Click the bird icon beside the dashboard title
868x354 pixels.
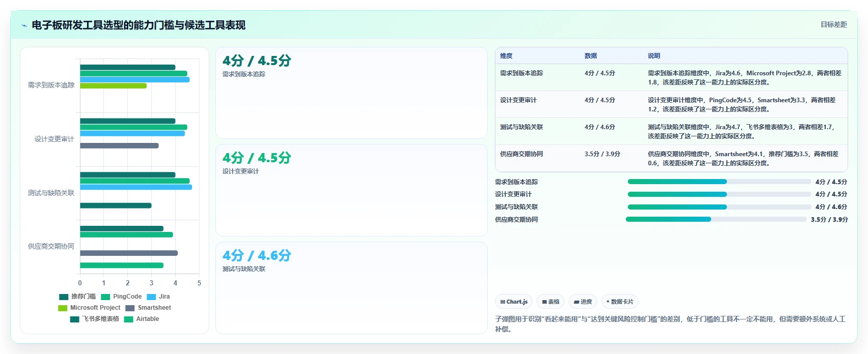click(24, 25)
